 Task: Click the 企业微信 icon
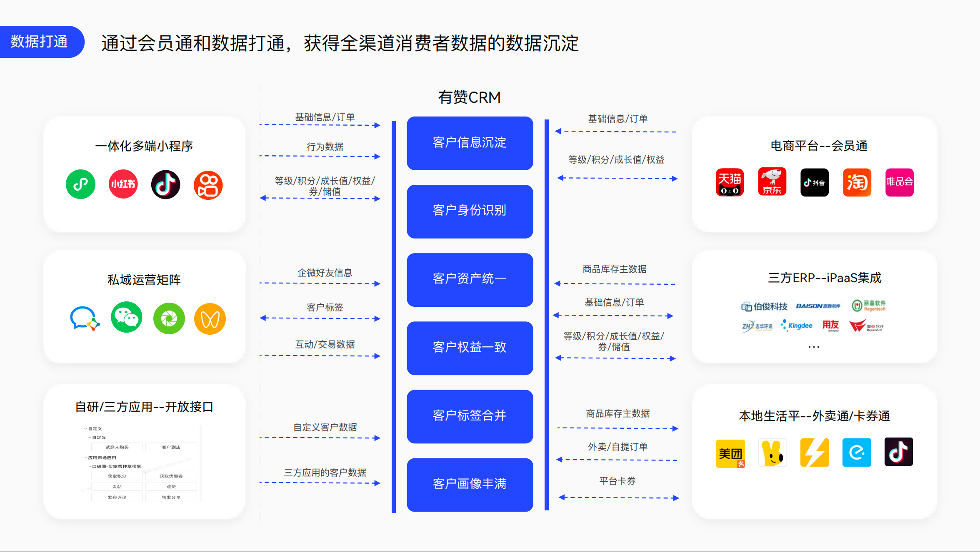pos(85,318)
